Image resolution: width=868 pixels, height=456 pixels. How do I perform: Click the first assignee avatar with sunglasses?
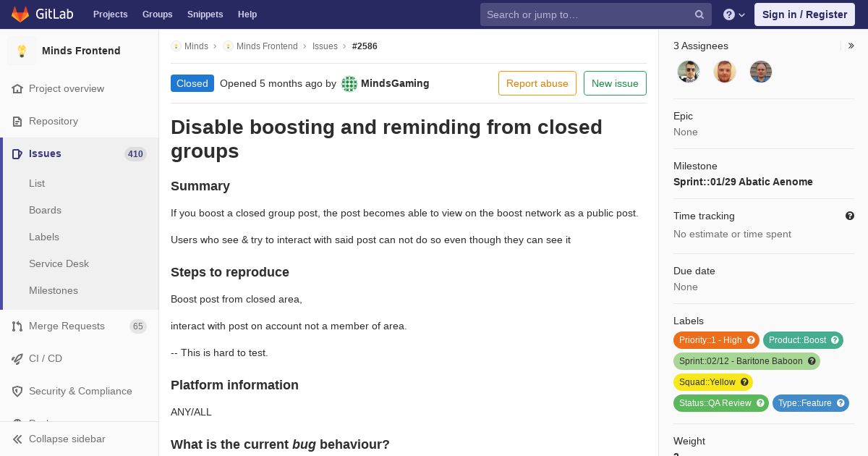click(689, 72)
